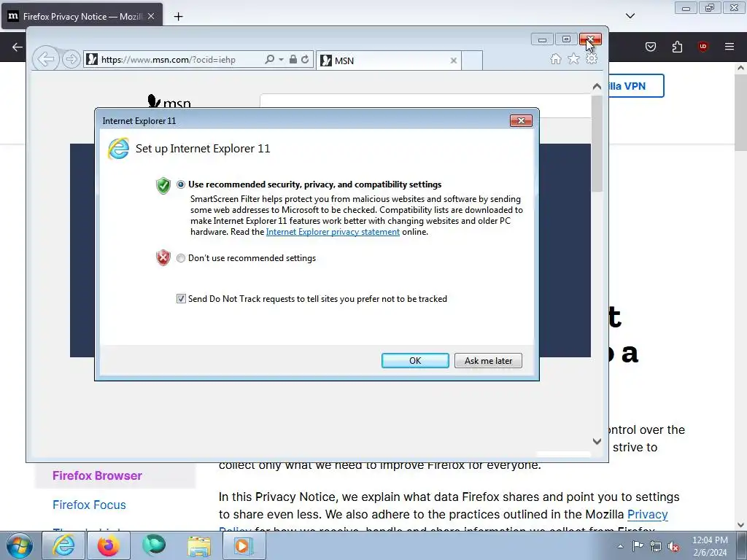Click the msn logo on the IE page
Image resolution: width=747 pixels, height=560 pixels.
click(169, 102)
